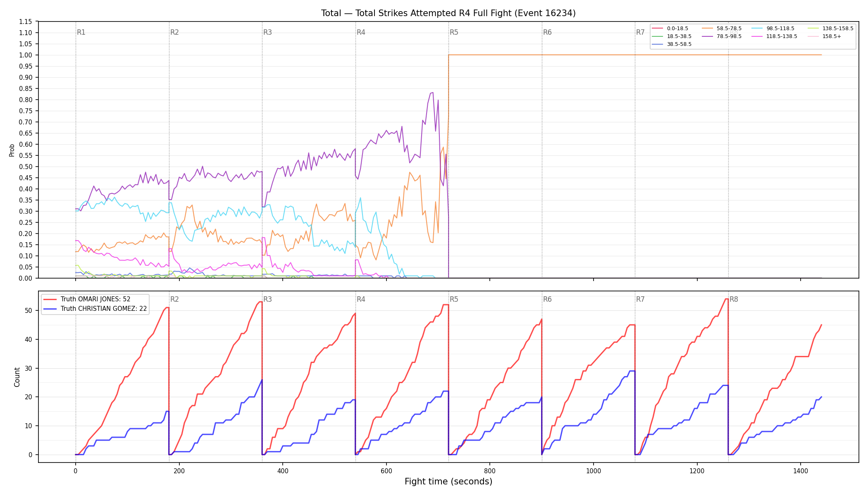This screenshot has height=496, width=868.
Task: Click the blue line swatch beside CHRISTIAN GOMEZ
Action: pos(50,309)
